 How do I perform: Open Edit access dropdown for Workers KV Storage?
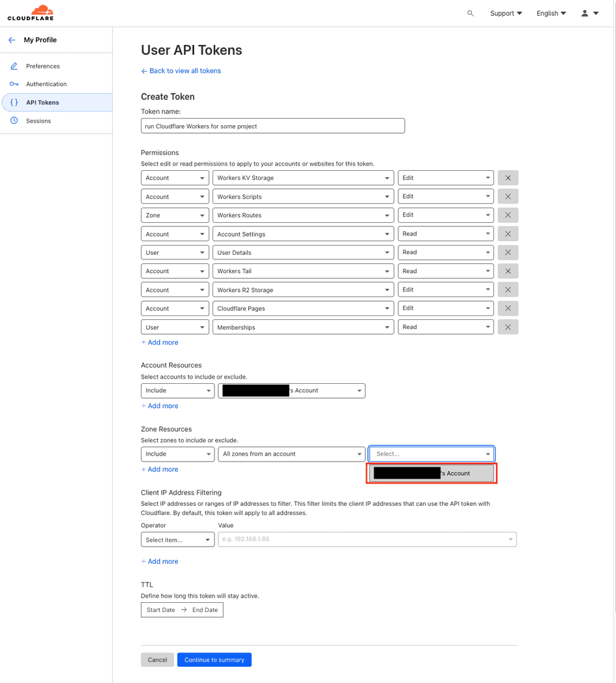coord(446,178)
